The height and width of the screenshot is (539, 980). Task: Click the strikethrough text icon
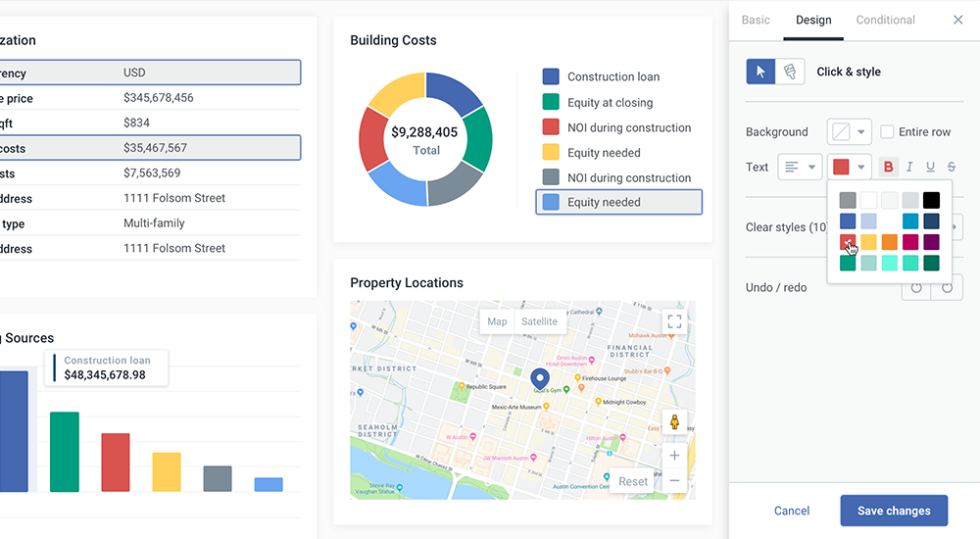point(952,167)
